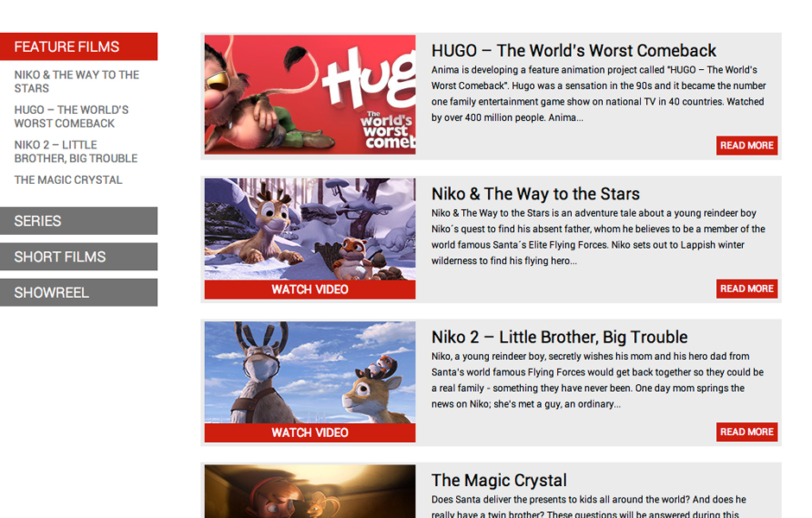
Task: Select Niko 2 – Little Brother, Big Trouble sidebar link
Action: tap(76, 152)
